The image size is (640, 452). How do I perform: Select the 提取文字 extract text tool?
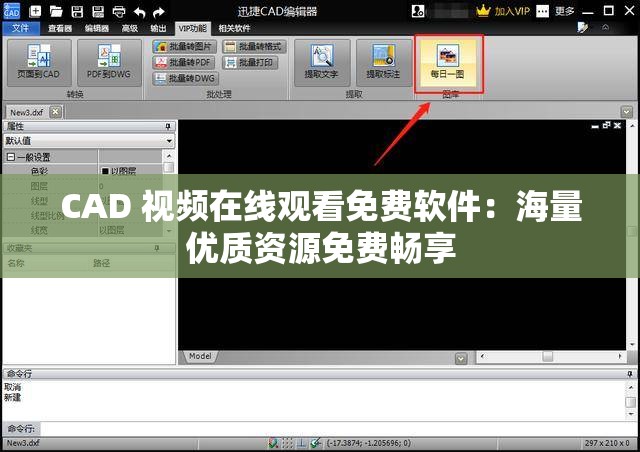tap(322, 62)
